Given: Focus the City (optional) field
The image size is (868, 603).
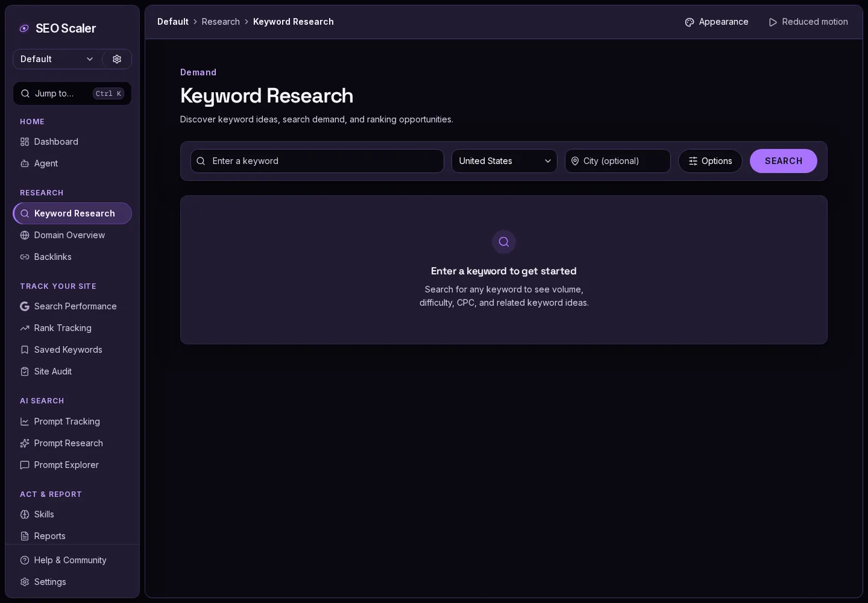Looking at the screenshot, I should pyautogui.click(x=618, y=161).
